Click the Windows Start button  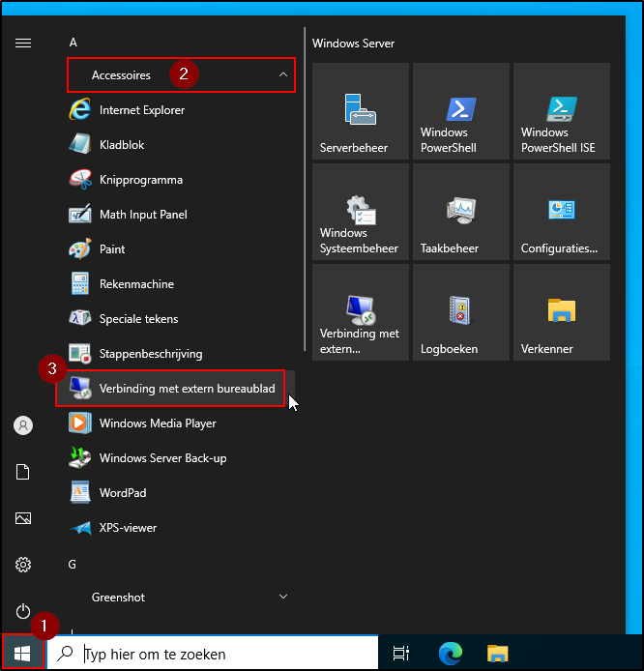(22, 654)
